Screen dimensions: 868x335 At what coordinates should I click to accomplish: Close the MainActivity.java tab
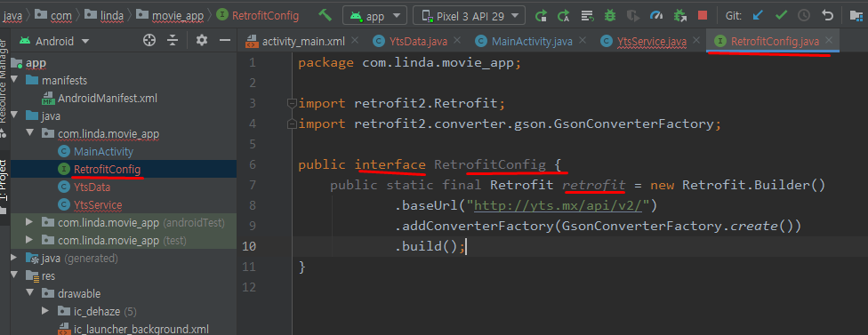(x=583, y=40)
